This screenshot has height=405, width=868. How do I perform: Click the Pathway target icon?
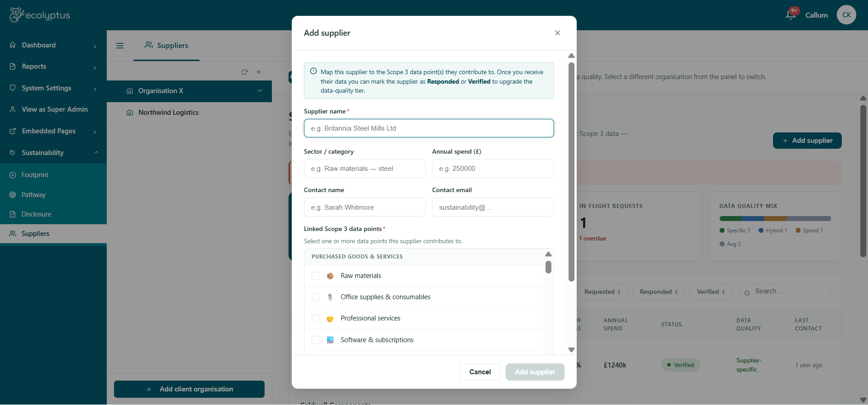13,195
